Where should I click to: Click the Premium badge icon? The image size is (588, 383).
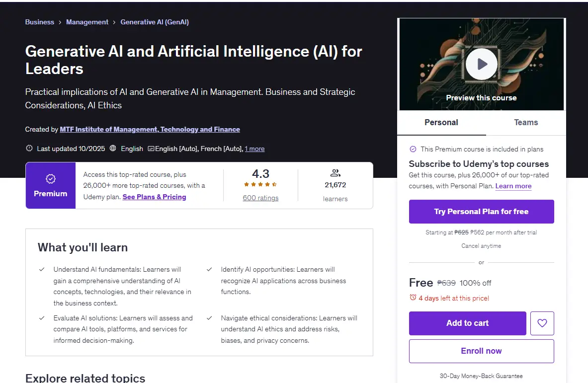point(51,179)
